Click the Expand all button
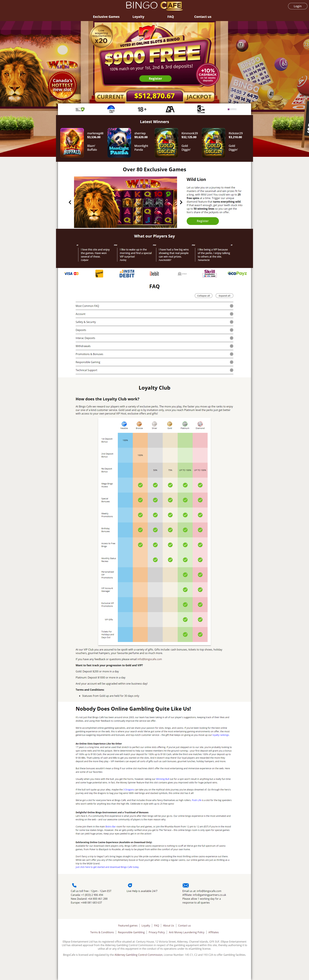This screenshot has width=309, height=980. (x=224, y=296)
